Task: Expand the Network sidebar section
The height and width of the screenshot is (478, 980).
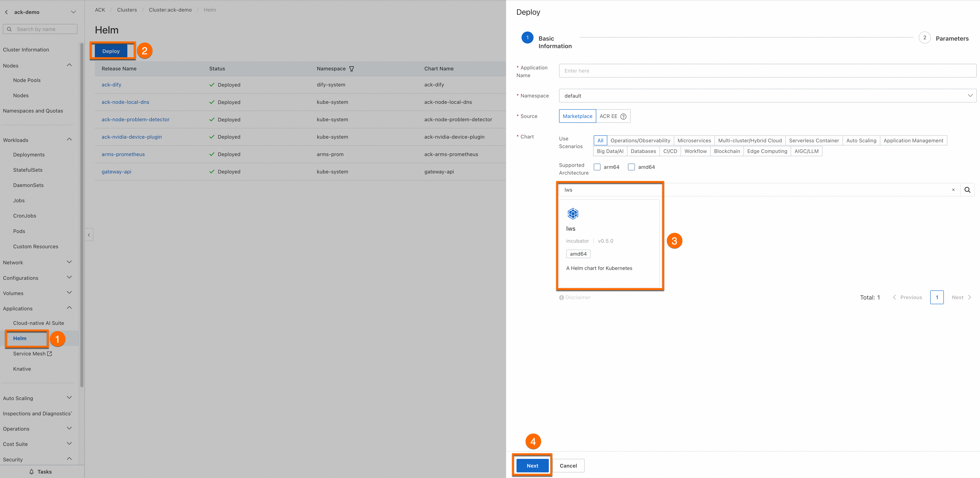Action: [x=69, y=262]
